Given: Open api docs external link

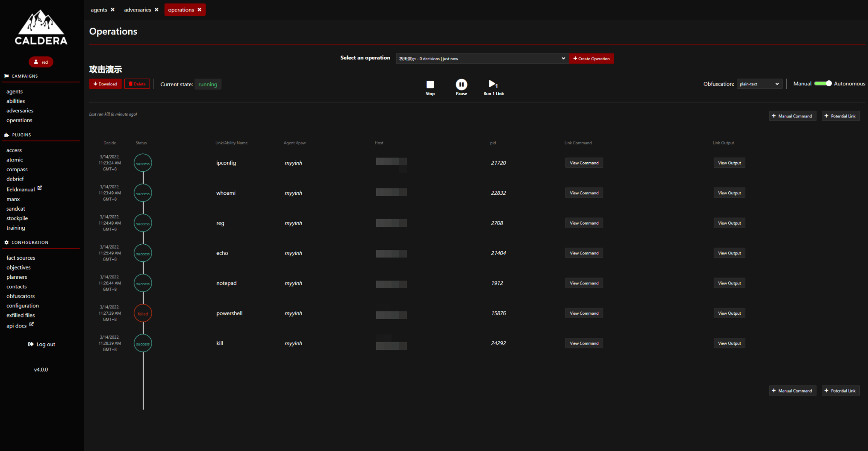Looking at the screenshot, I should (x=20, y=325).
